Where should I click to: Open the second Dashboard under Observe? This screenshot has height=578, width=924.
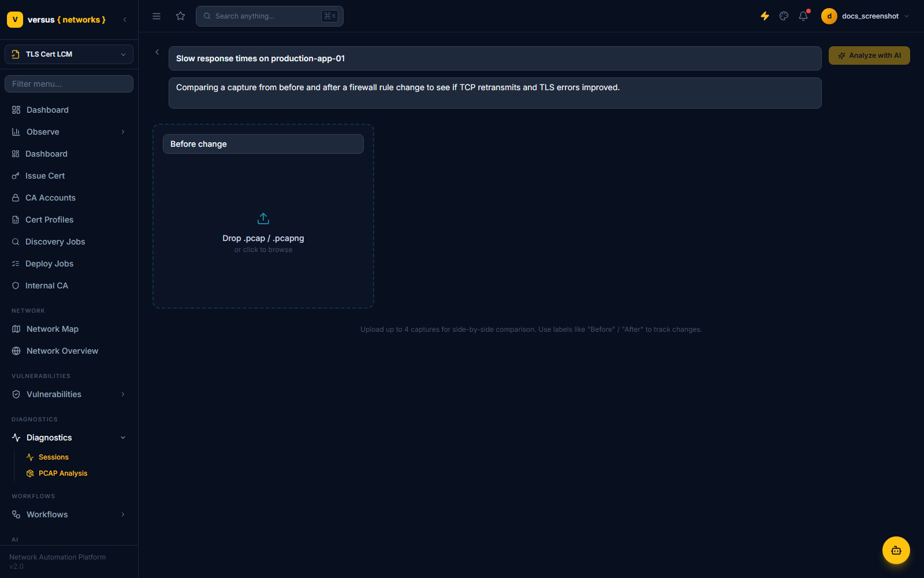(69, 154)
